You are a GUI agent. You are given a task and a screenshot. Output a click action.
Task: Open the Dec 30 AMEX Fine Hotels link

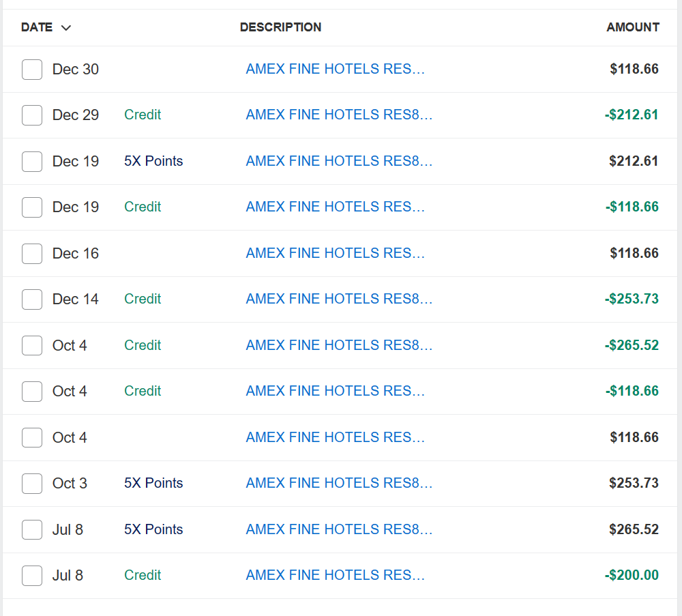tap(335, 69)
